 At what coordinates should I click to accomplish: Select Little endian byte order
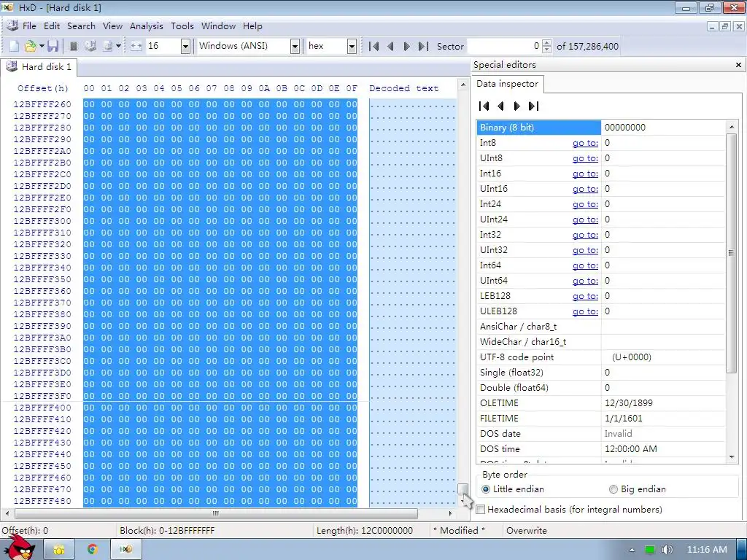pos(513,489)
